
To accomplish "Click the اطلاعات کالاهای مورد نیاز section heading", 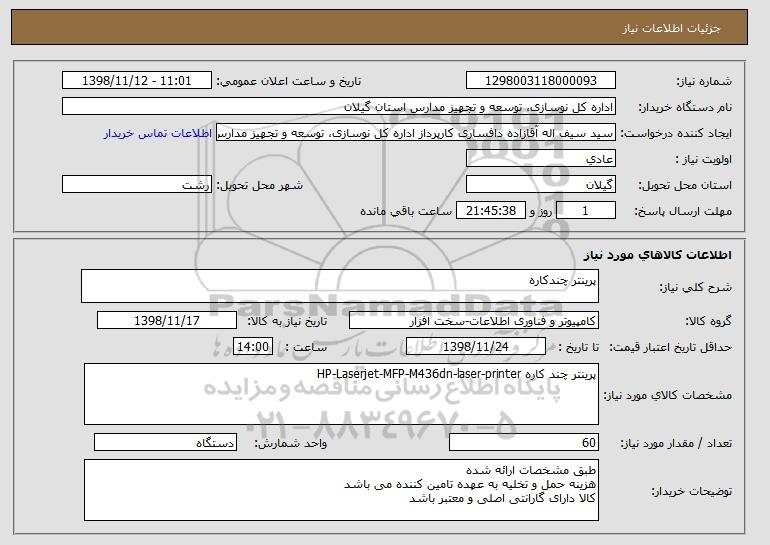I will (657, 255).
